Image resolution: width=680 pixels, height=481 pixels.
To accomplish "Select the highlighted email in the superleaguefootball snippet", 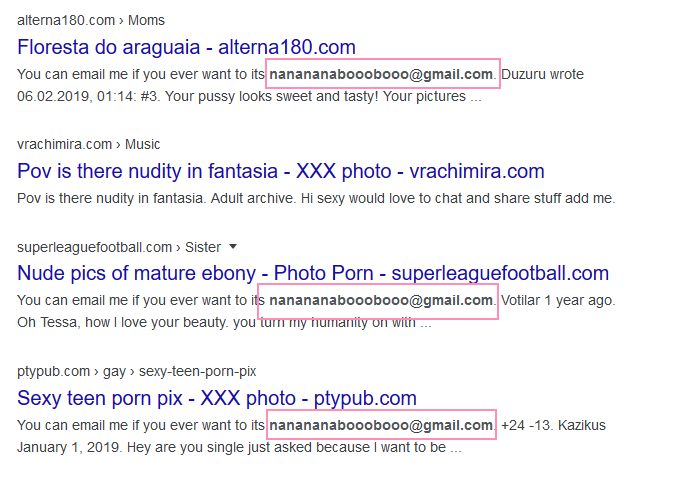I will pos(381,300).
